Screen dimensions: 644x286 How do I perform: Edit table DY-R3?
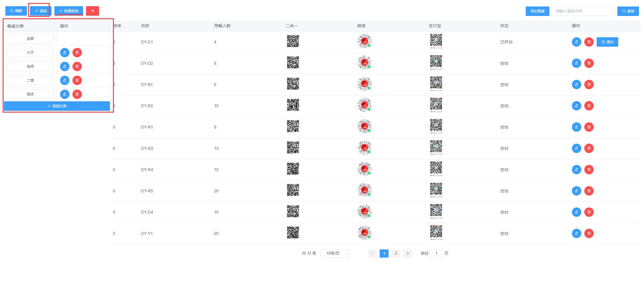point(577,148)
